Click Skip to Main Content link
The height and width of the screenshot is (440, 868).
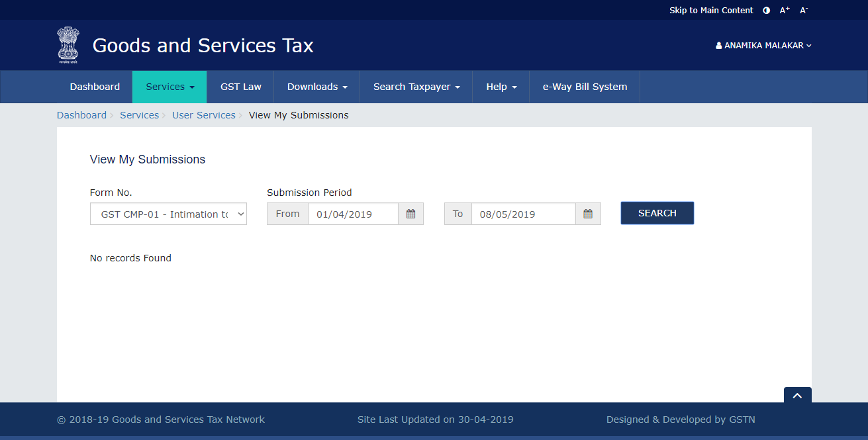[x=711, y=11]
